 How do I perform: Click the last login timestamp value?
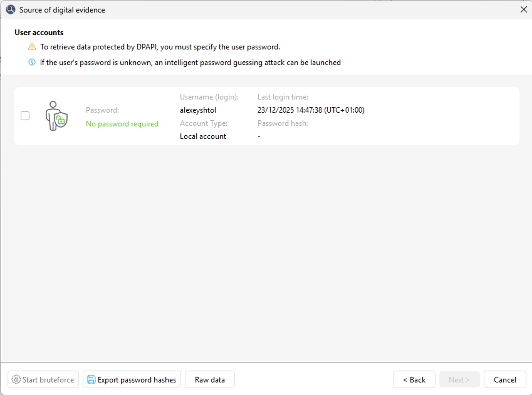[311, 110]
